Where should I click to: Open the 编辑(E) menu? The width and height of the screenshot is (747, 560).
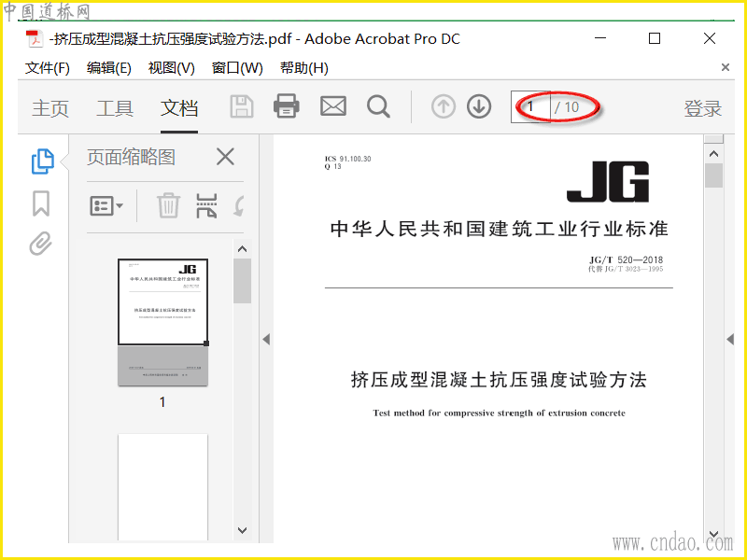click(x=108, y=68)
